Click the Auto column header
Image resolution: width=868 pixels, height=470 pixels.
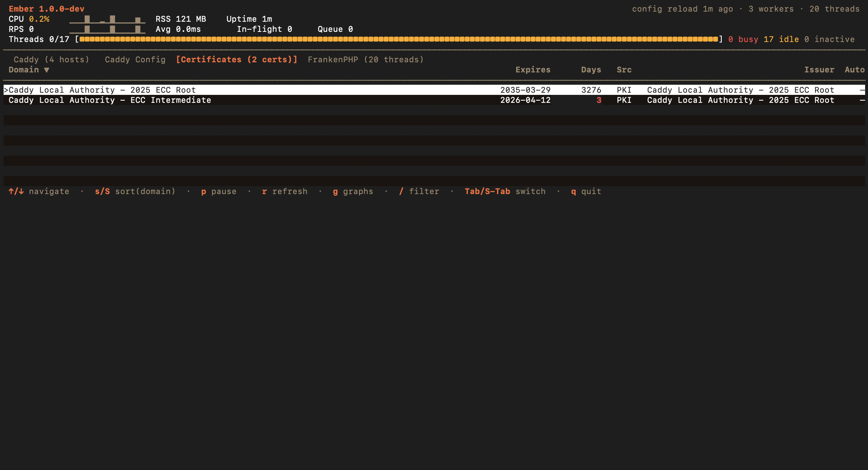854,70
